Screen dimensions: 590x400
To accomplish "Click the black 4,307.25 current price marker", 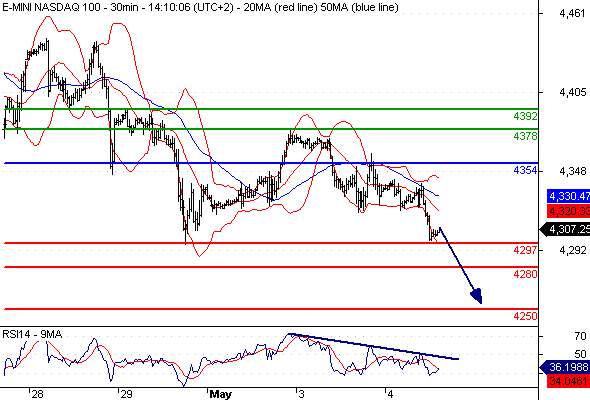I will 565,229.
